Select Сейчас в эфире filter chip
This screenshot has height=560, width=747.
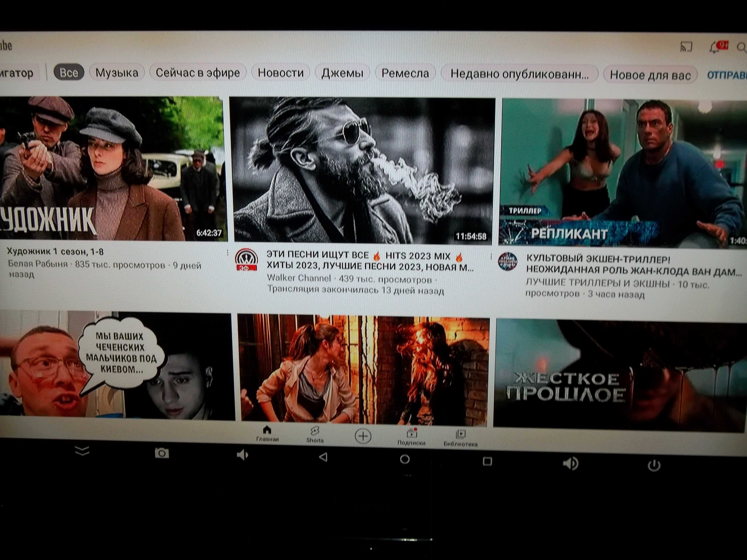198,73
